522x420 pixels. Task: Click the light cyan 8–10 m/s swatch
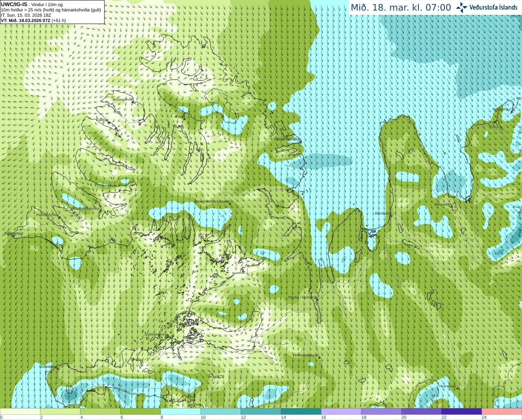pyautogui.click(x=181, y=411)
